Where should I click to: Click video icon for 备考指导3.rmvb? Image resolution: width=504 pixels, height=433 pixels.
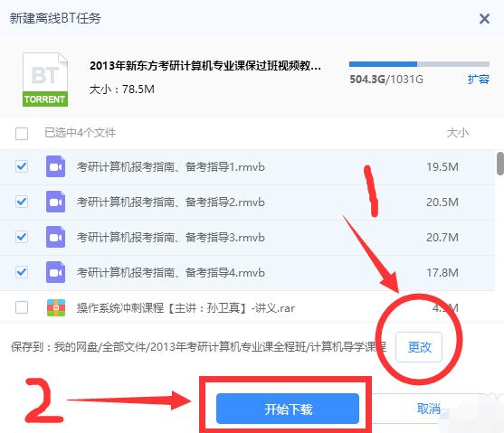click(x=55, y=237)
